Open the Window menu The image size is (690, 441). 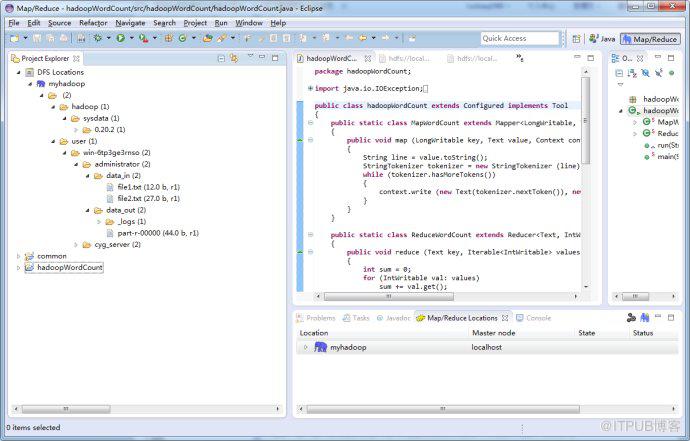tap(249, 23)
